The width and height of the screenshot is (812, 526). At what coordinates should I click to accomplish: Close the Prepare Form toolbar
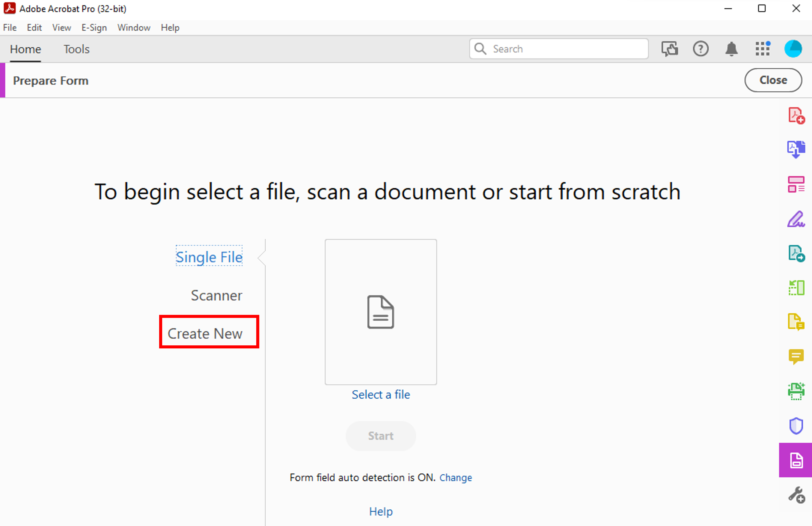[x=773, y=80]
